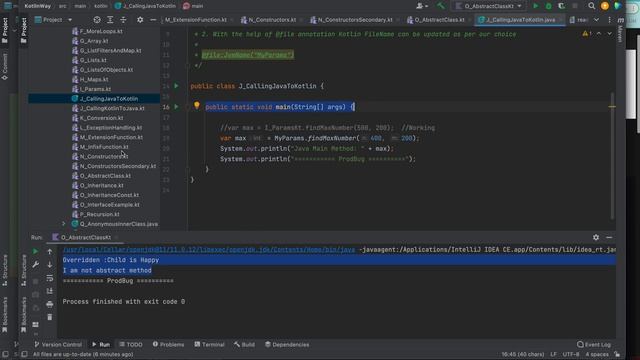Go to previous highlighted problem arrow
Screen dimensions: 640x360
click(599, 33)
